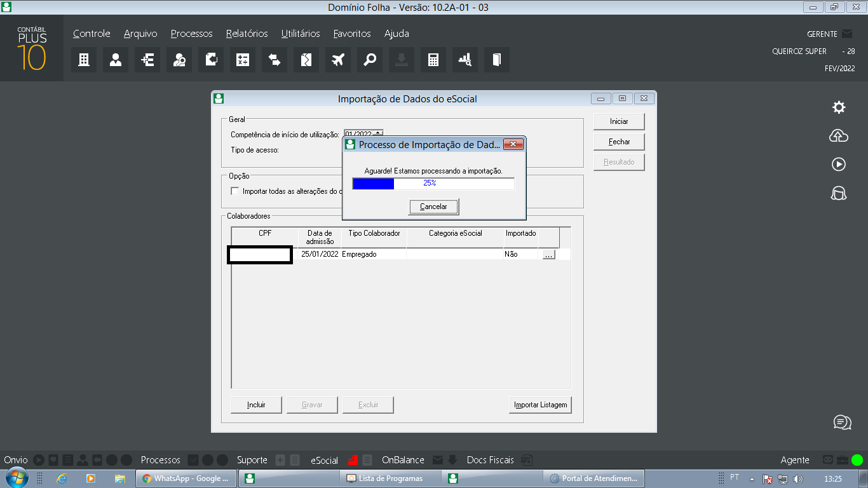
Task: Open Internet Explorer from taskbar
Action: click(62, 478)
